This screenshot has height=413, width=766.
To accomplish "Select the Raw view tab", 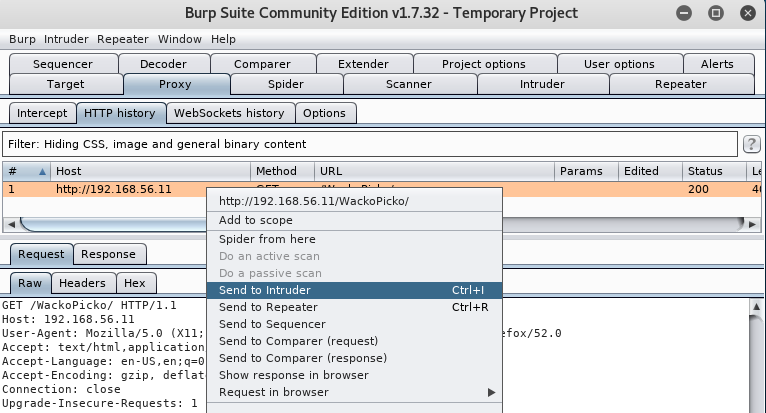I will [30, 283].
